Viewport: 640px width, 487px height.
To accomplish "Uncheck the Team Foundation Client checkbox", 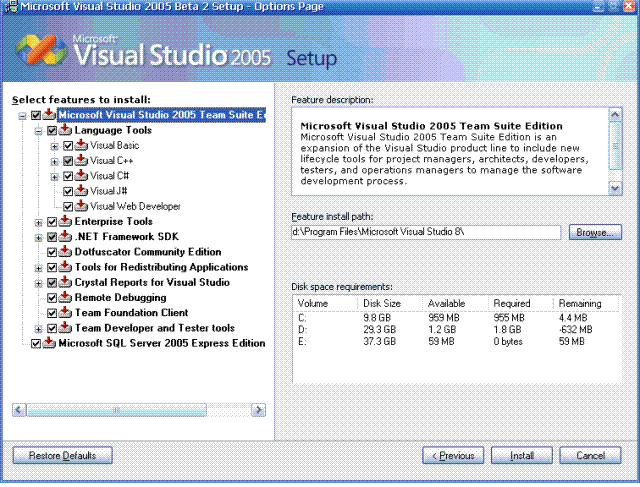I will coord(52,313).
